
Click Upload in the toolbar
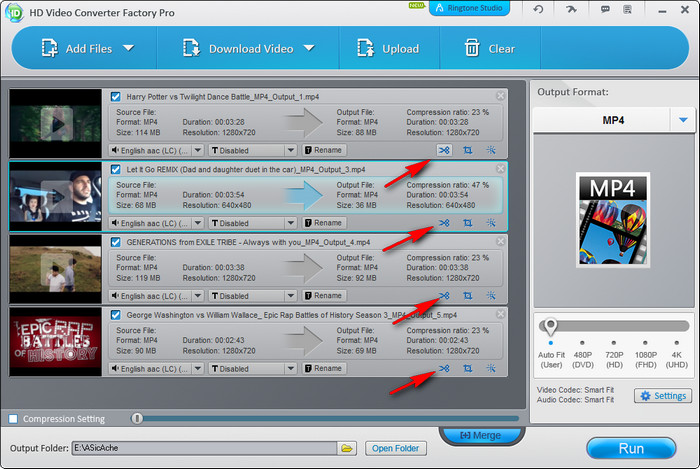tap(388, 48)
